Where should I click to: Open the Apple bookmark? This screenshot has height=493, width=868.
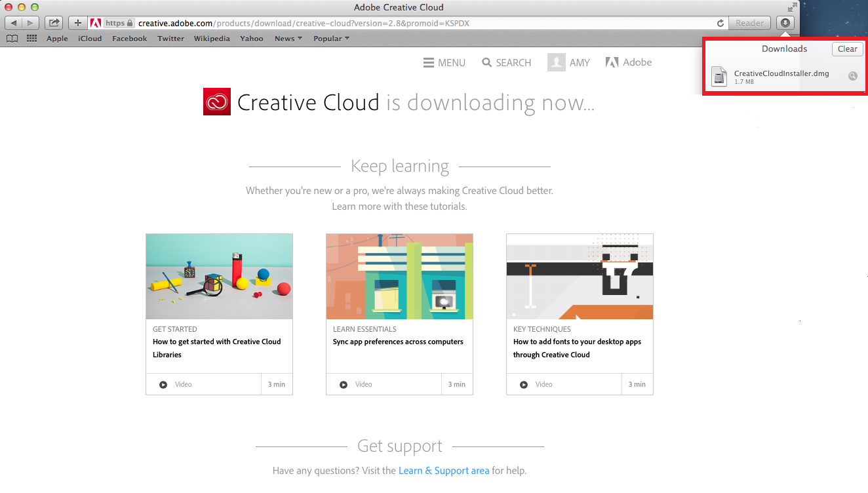coord(57,39)
